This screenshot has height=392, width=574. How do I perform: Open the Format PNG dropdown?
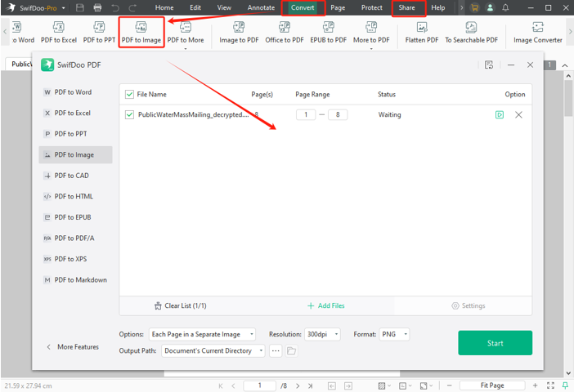[394, 334]
